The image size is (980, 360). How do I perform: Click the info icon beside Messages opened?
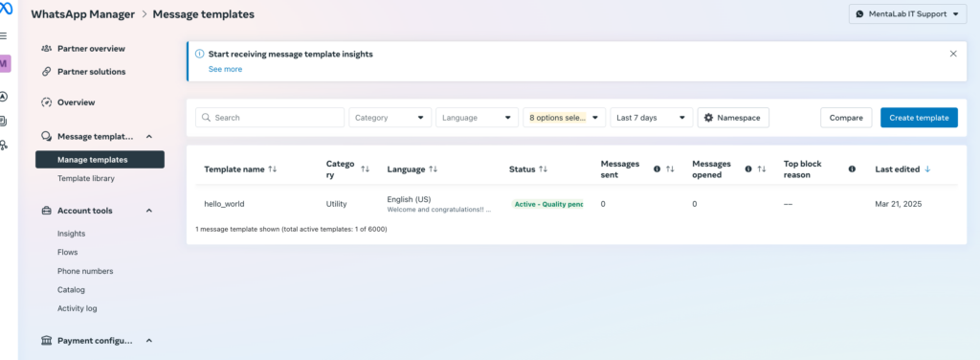748,169
